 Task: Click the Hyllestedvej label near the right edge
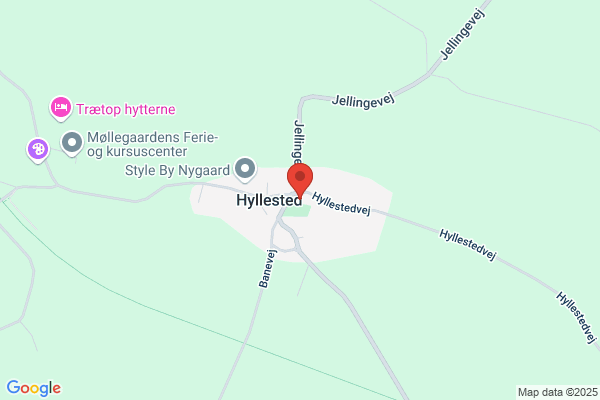point(576,317)
